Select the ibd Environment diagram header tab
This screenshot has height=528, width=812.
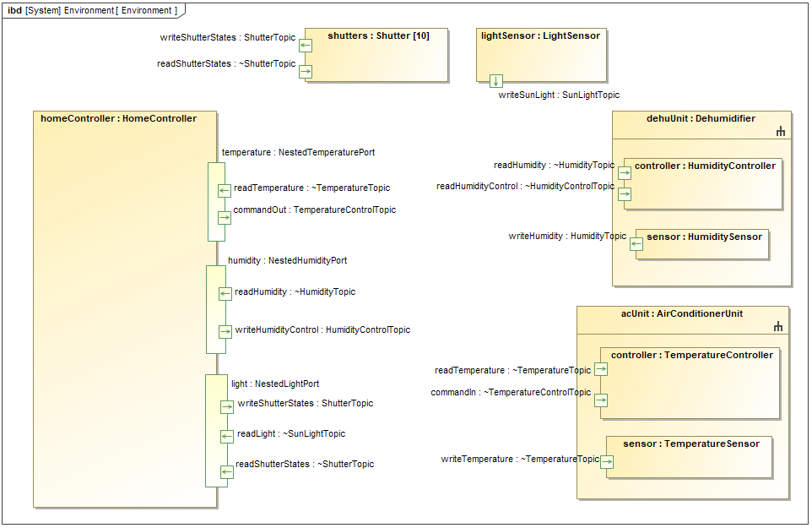pyautogui.click(x=93, y=10)
